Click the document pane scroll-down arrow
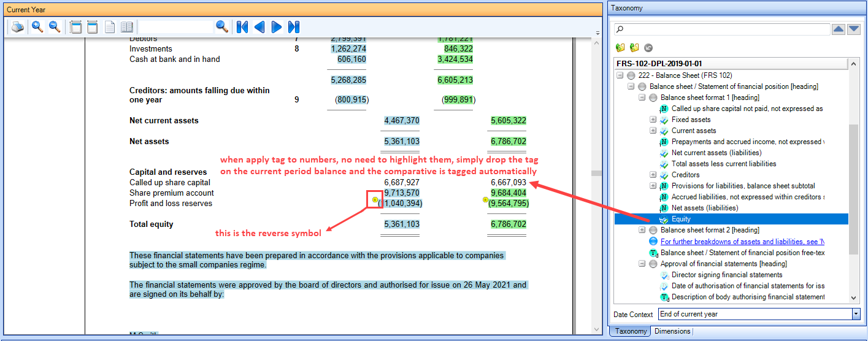The width and height of the screenshot is (868, 341). click(597, 329)
